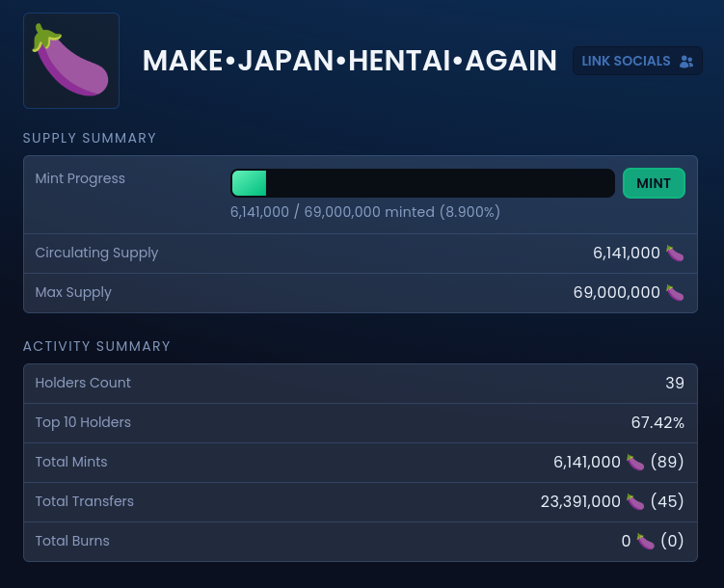Click the people icon in Link Socials

(686, 62)
